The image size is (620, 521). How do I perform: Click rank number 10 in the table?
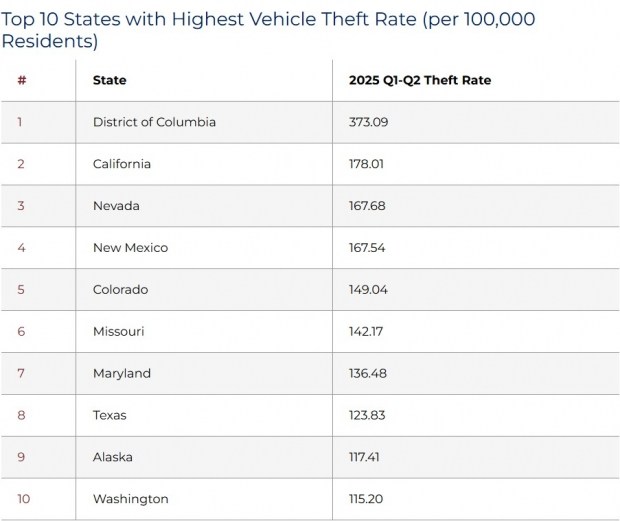point(23,499)
